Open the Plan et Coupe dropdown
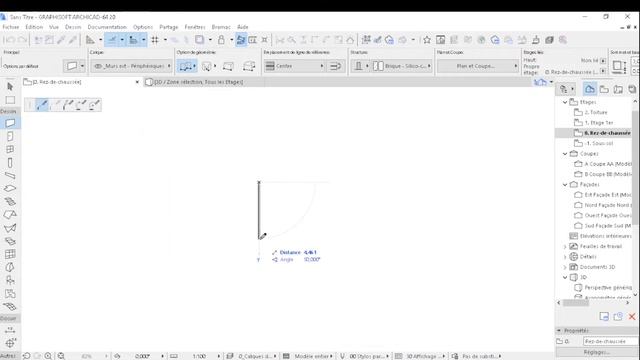640x360 pixels. [x=478, y=66]
